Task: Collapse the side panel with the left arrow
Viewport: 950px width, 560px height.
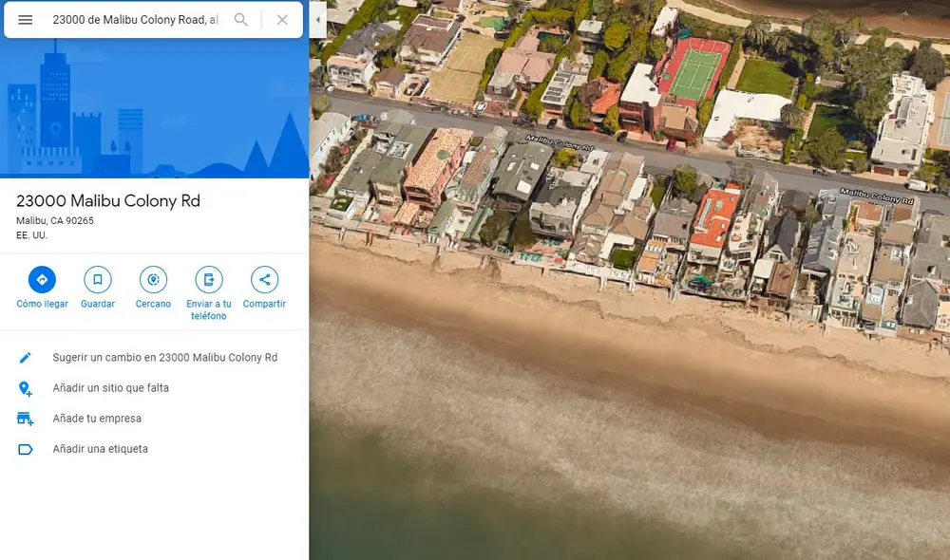Action: tap(317, 19)
